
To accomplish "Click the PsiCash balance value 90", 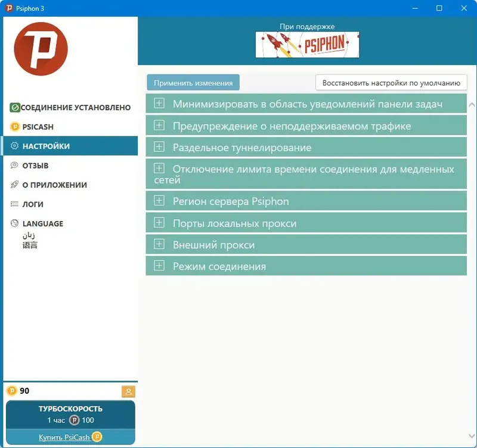I will point(24,391).
